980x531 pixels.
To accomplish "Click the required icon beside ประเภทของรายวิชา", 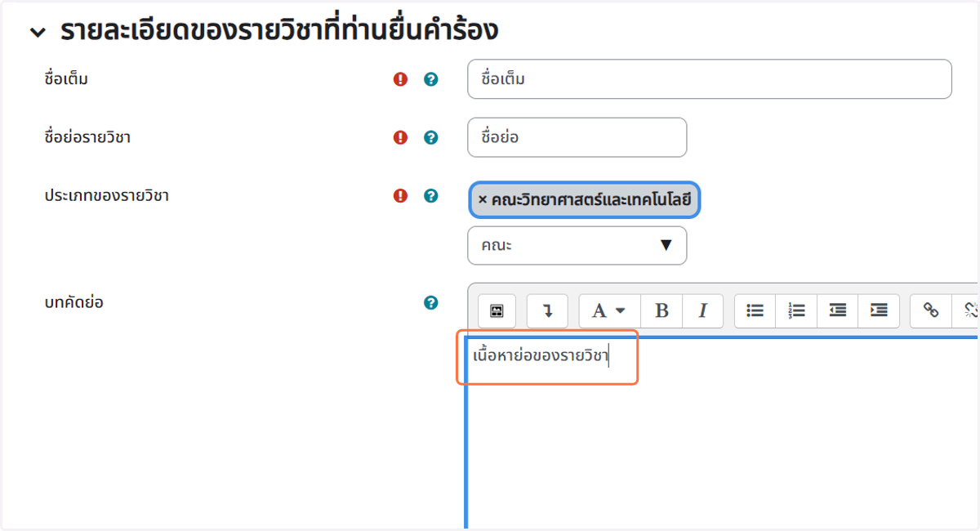I will point(400,195).
